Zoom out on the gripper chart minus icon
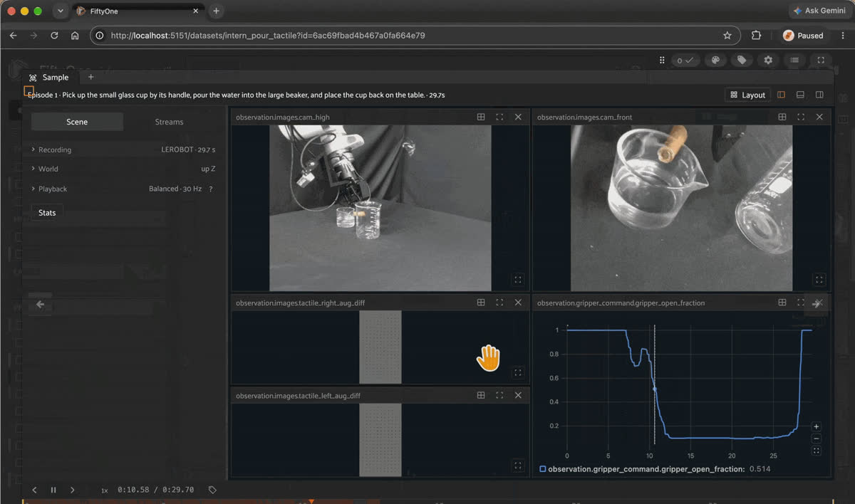The height and width of the screenshot is (504, 855). tap(817, 439)
